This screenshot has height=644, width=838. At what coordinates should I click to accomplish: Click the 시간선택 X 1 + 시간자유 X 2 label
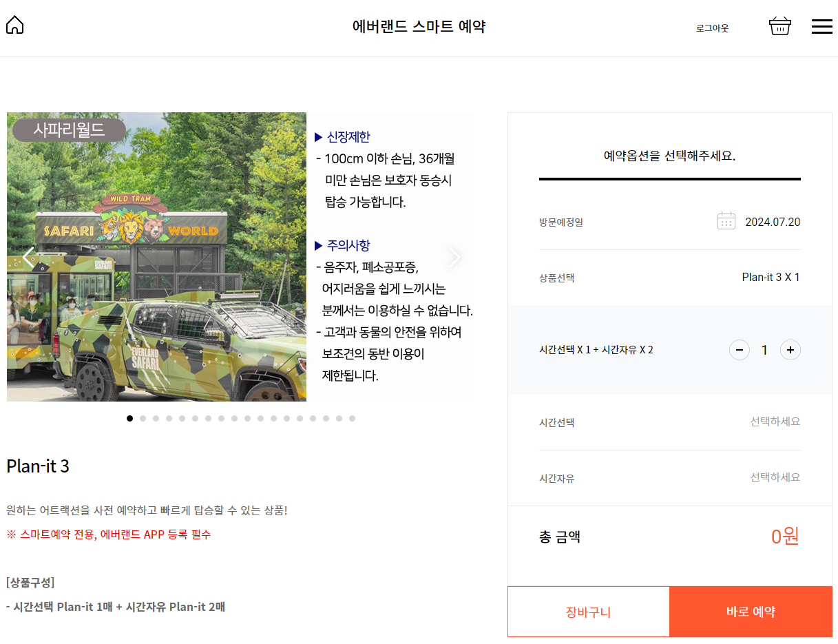click(596, 350)
